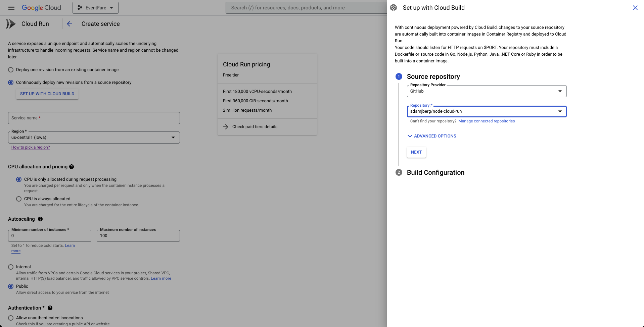This screenshot has height=327, width=644.
Task: Click the Cloud Run product icon
Action: [11, 24]
